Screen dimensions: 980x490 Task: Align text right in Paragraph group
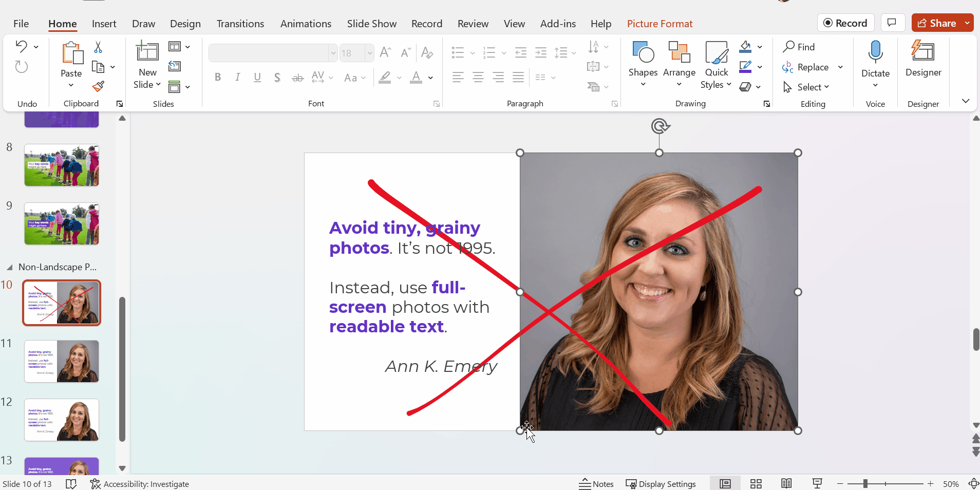click(x=498, y=78)
